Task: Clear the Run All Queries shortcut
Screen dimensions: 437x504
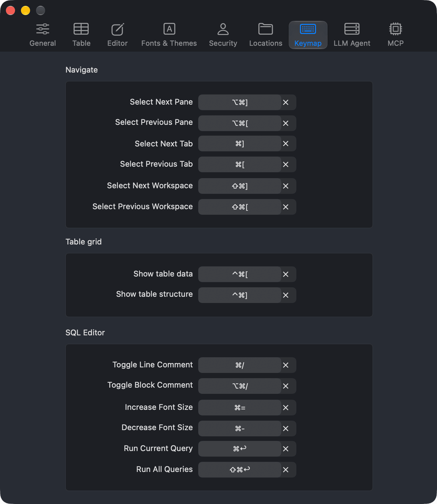Action: [286, 470]
